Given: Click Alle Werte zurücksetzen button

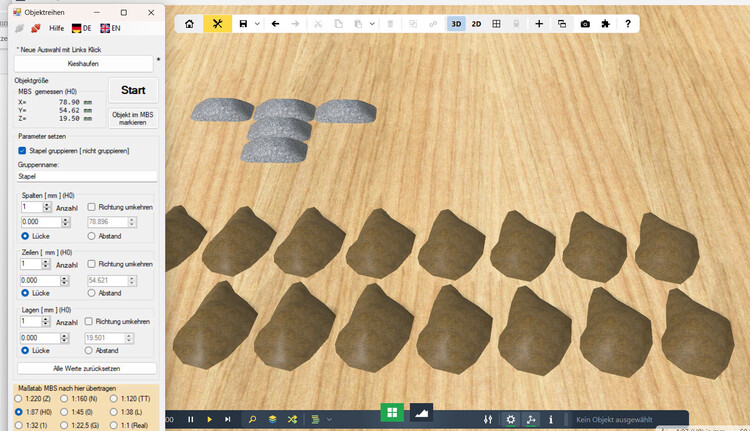Looking at the screenshot, I should (x=87, y=368).
